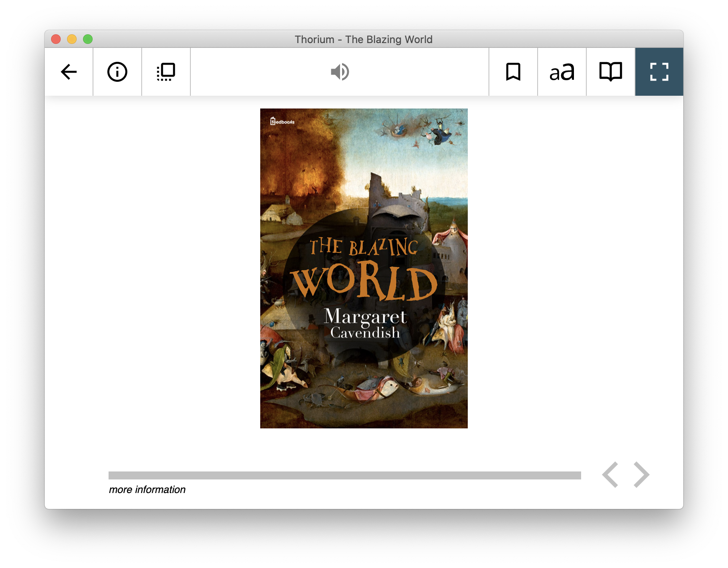Image resolution: width=728 pixels, height=568 pixels.
Task: Open table of contents book icon
Action: pos(611,72)
